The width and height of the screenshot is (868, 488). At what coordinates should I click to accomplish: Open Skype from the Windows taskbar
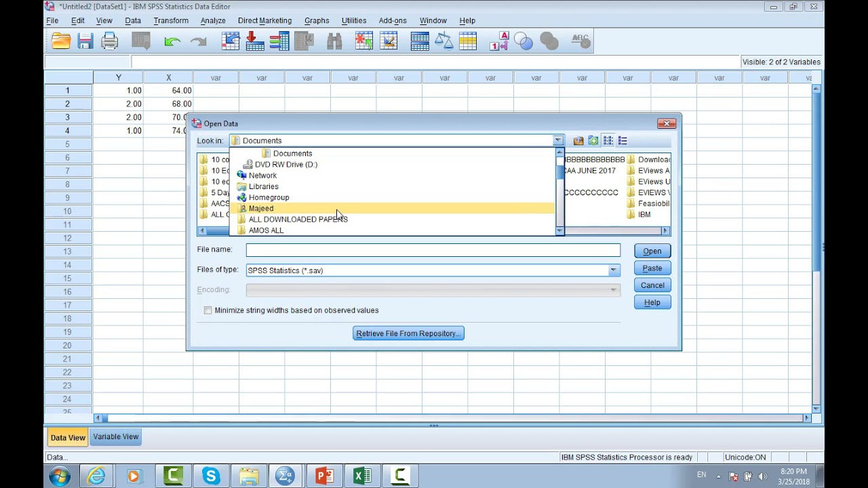pos(211,476)
